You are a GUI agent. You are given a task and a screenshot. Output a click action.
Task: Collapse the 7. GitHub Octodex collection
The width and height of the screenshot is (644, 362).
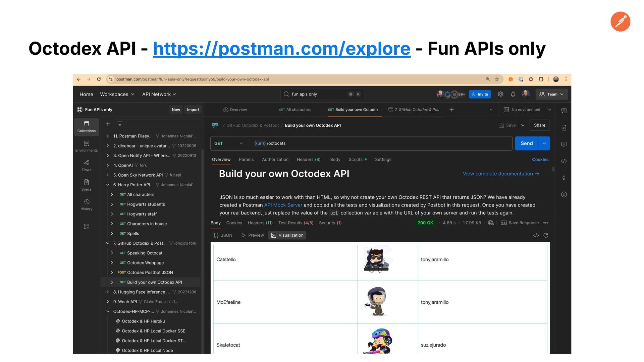(108, 243)
